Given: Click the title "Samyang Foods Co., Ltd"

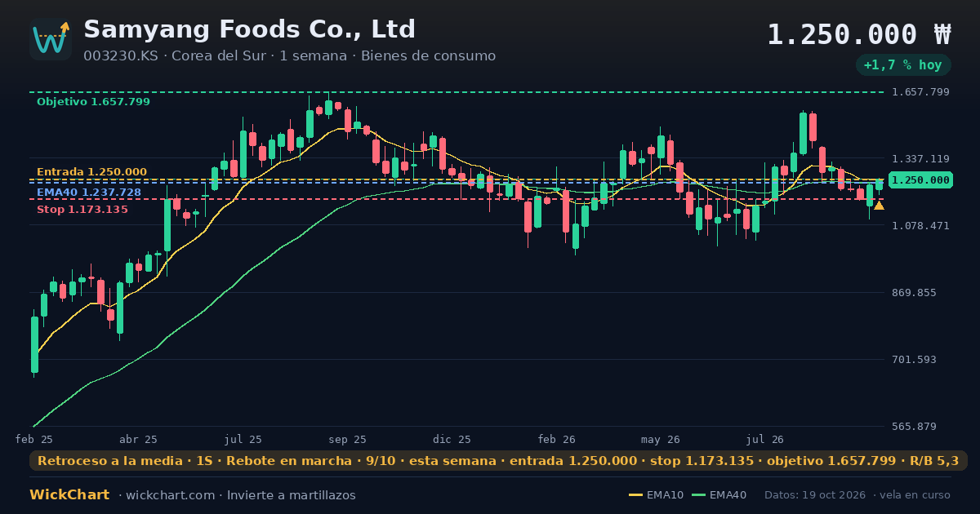Looking at the screenshot, I should click(x=249, y=29).
